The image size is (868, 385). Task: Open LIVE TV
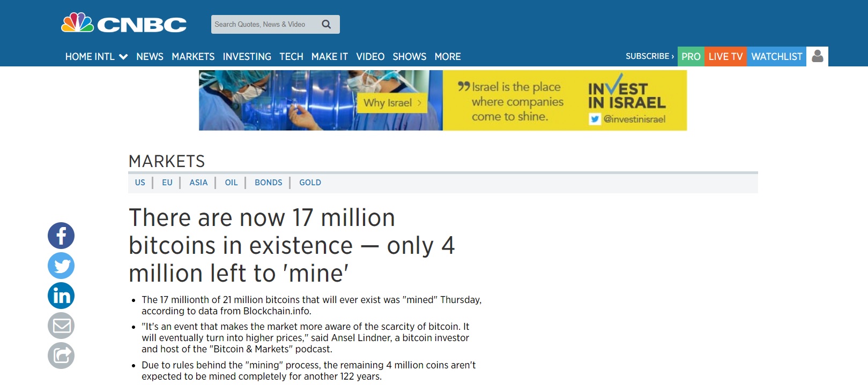tap(726, 56)
